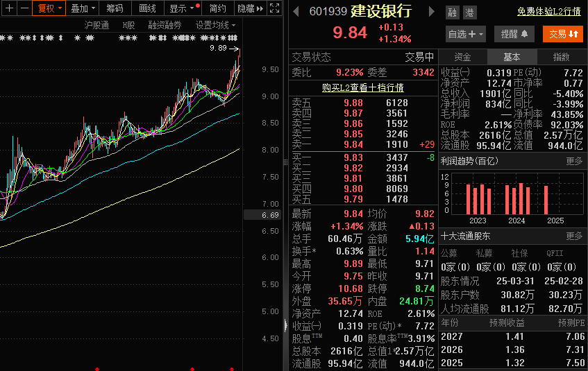Click 更多 beside 利润趋势

click(574, 161)
